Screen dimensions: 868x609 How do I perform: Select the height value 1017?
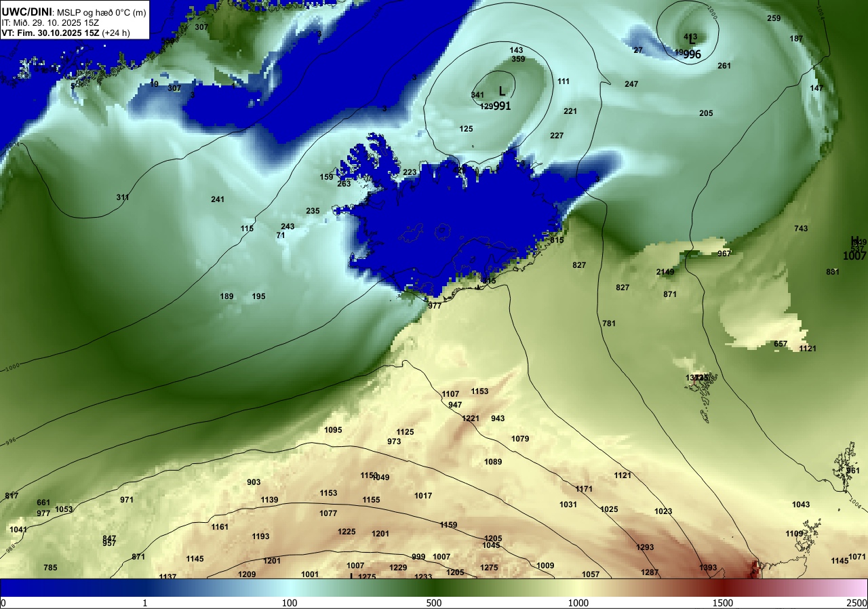[x=423, y=496]
